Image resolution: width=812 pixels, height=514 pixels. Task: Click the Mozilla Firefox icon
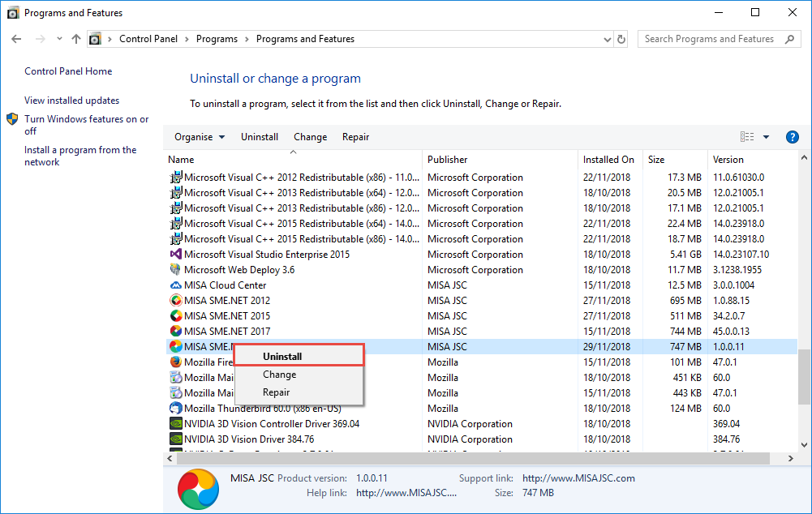coord(176,362)
